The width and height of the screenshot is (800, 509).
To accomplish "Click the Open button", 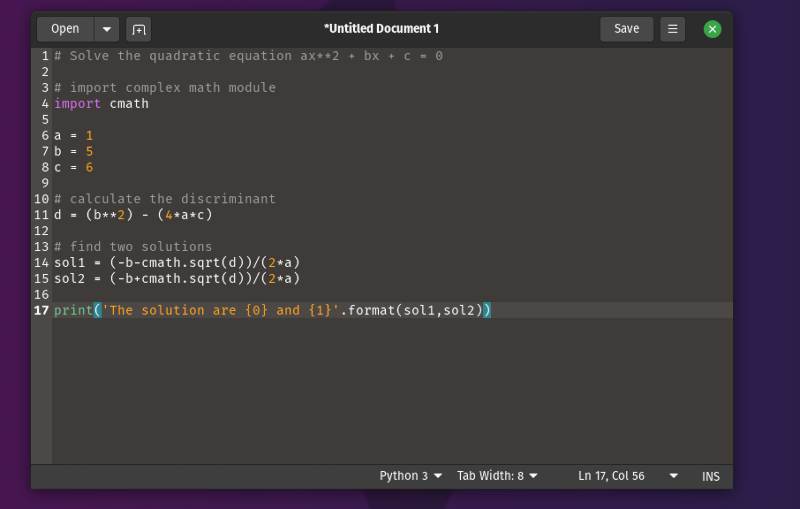I will coord(65,29).
